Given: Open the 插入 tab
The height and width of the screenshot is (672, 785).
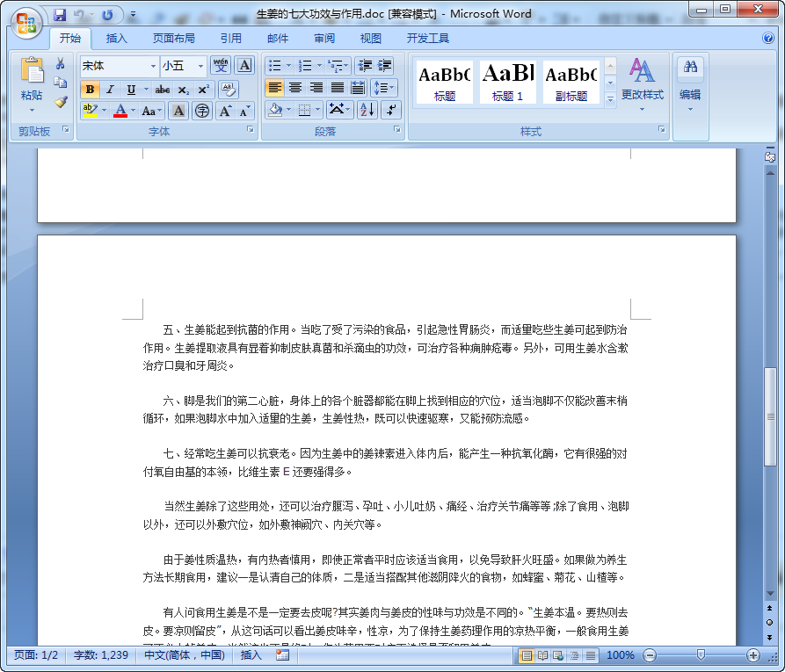Looking at the screenshot, I should [116, 39].
